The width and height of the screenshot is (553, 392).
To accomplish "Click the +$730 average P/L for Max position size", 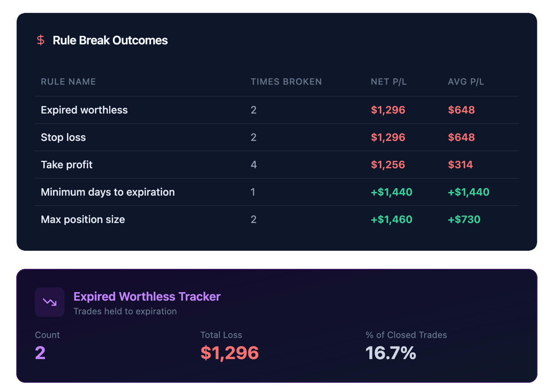I will click(464, 219).
